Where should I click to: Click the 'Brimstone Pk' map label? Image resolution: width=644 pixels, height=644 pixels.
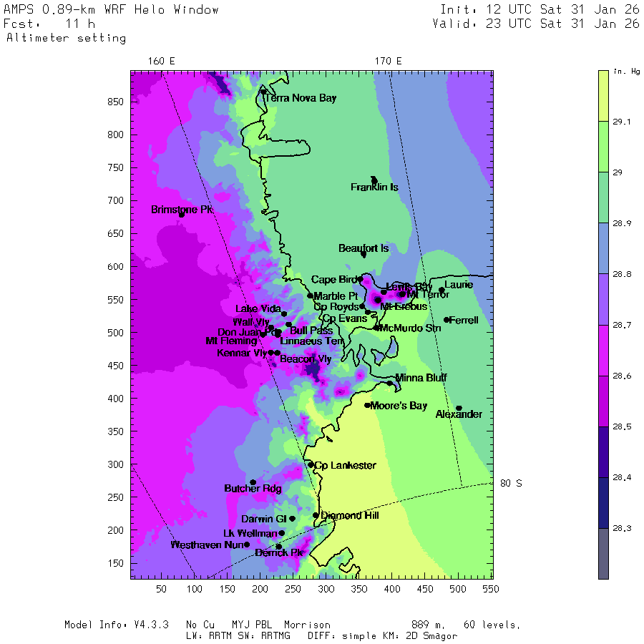click(x=182, y=210)
